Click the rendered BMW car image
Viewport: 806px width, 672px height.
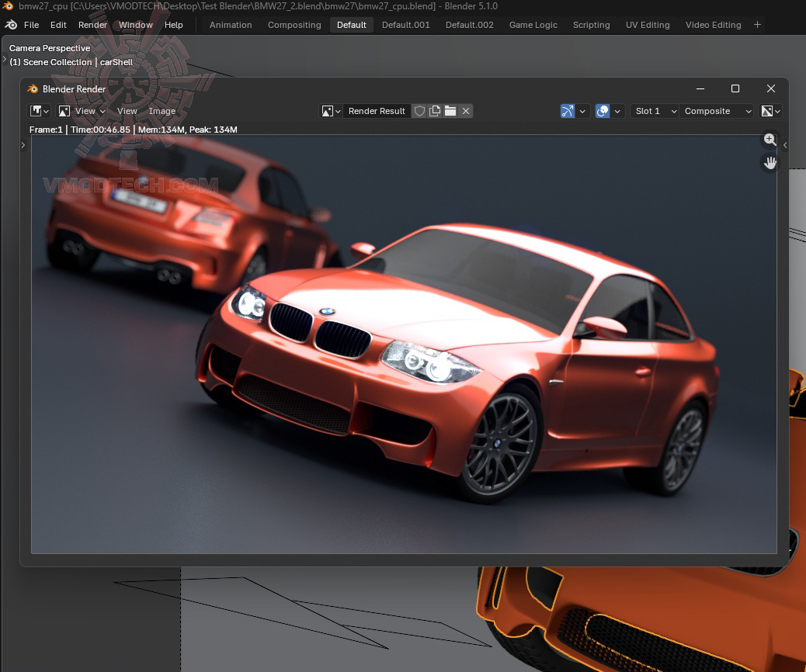click(x=404, y=345)
